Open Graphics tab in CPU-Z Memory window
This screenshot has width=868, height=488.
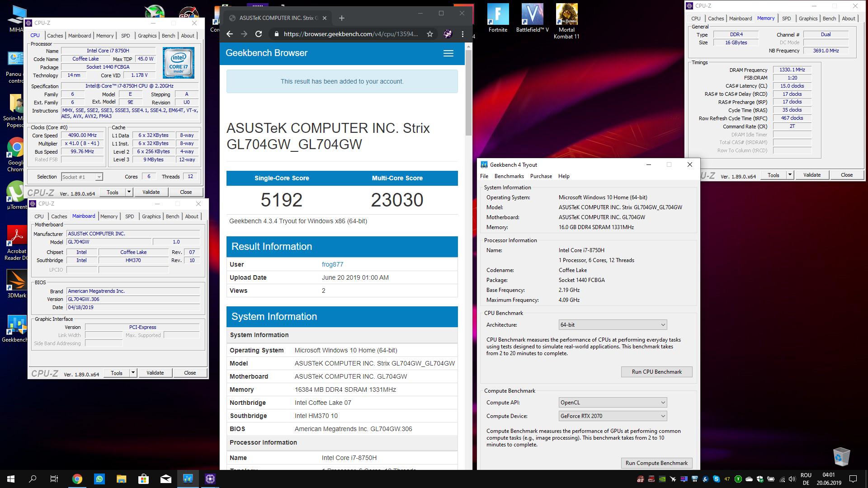tap(808, 19)
